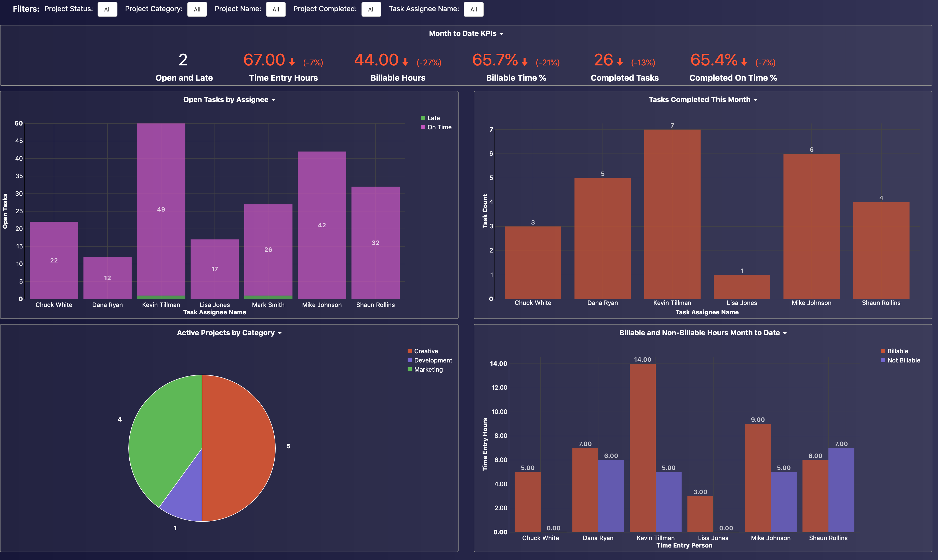Select Kevin Tillman's bar in Open Tasks chart
This screenshot has height=560, width=938.
tap(161, 209)
